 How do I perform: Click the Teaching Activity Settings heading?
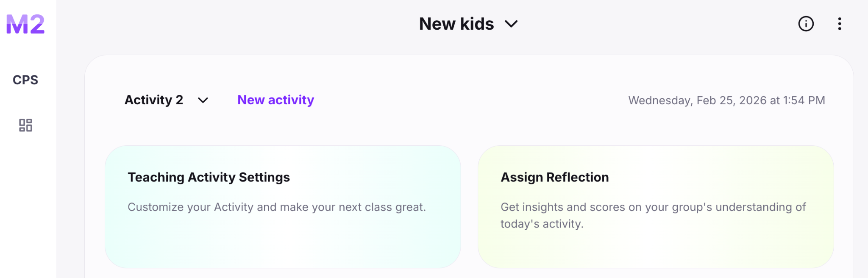209,177
